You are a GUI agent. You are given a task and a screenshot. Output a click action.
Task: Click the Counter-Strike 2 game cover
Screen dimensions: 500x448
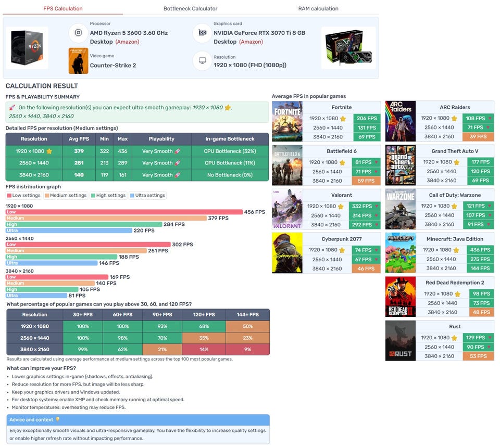(79, 61)
